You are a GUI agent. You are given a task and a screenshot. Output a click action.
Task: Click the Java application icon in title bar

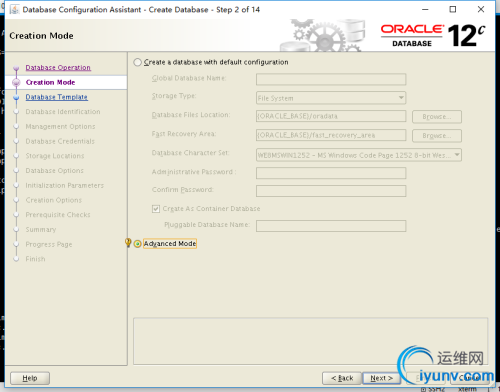pyautogui.click(x=14, y=9)
